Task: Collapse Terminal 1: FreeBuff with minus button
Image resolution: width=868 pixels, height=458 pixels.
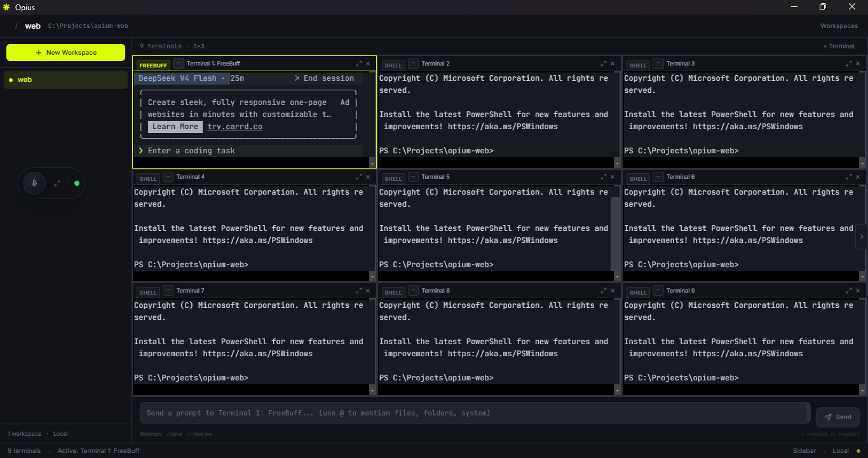Action: [x=179, y=63]
